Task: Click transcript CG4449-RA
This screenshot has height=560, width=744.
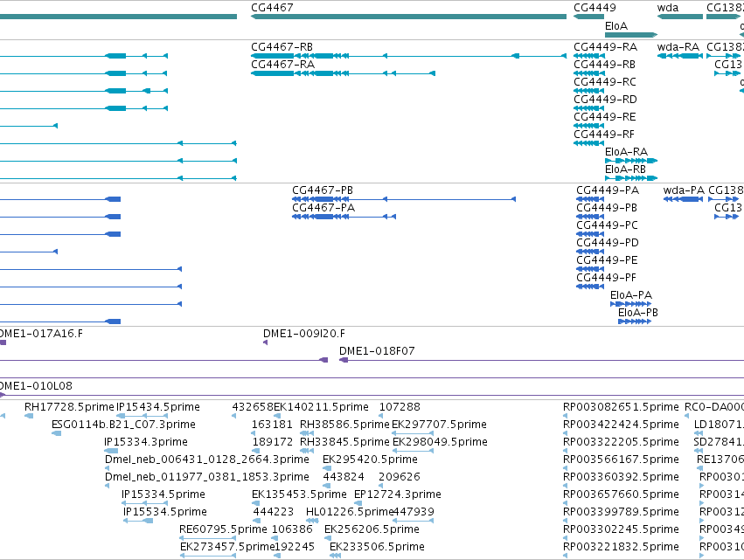Action: 589,56
